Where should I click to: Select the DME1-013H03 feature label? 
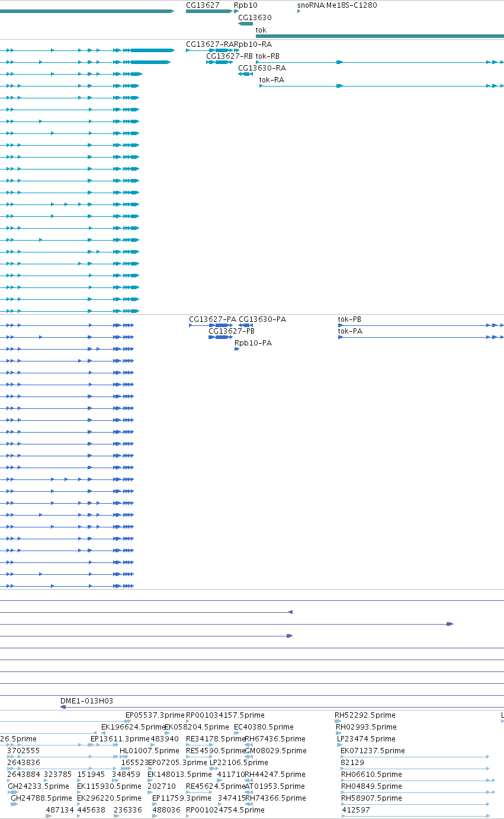(86, 700)
